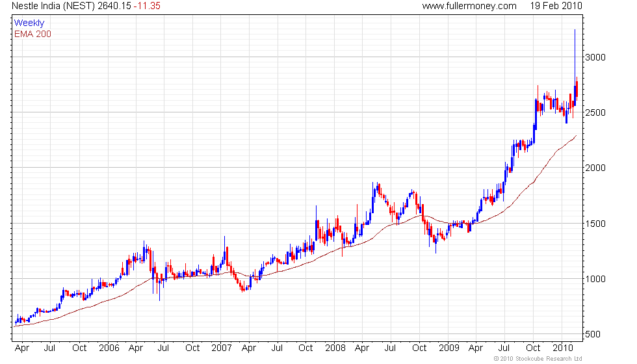Click the 2009 year label on time axis
The image size is (637, 364).
(x=448, y=348)
